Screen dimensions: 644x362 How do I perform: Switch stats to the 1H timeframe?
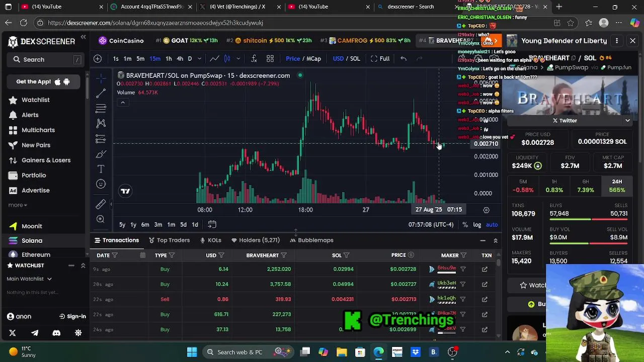[554, 186]
